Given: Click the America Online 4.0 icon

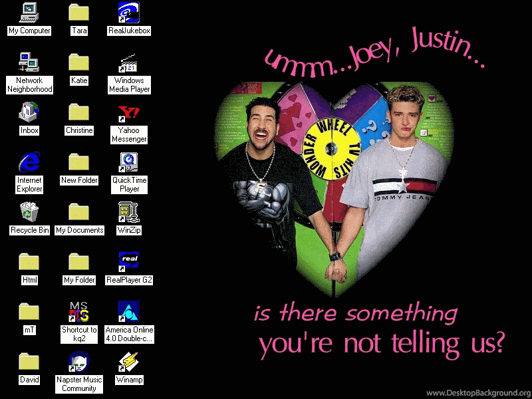Looking at the screenshot, I should pos(128,311).
